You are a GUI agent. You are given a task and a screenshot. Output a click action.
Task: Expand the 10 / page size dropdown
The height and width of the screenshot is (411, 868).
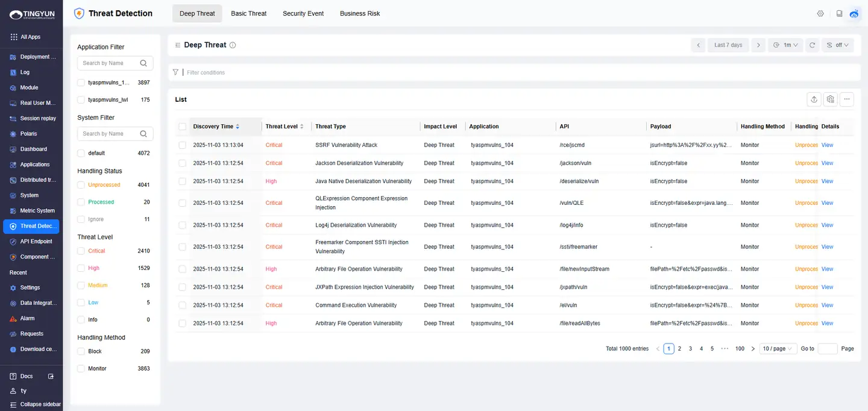pos(778,349)
